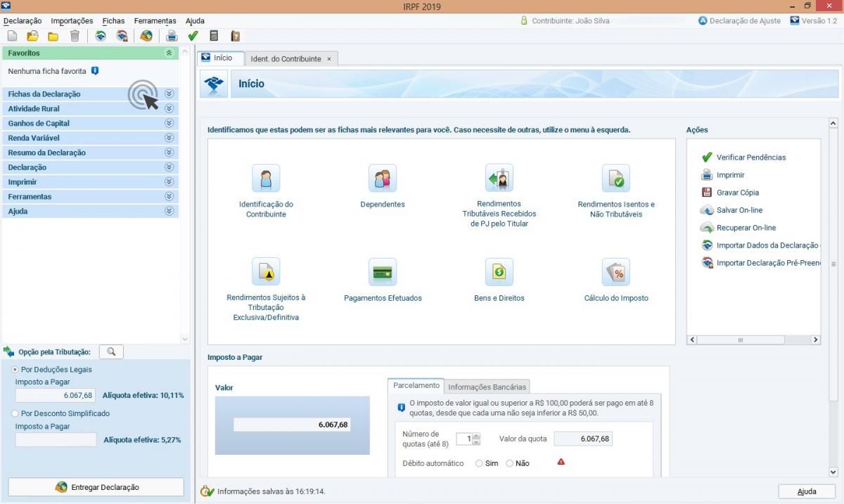The width and height of the screenshot is (844, 504).
Task: Expand the Ajuda sidebar section
Action: tap(169, 211)
